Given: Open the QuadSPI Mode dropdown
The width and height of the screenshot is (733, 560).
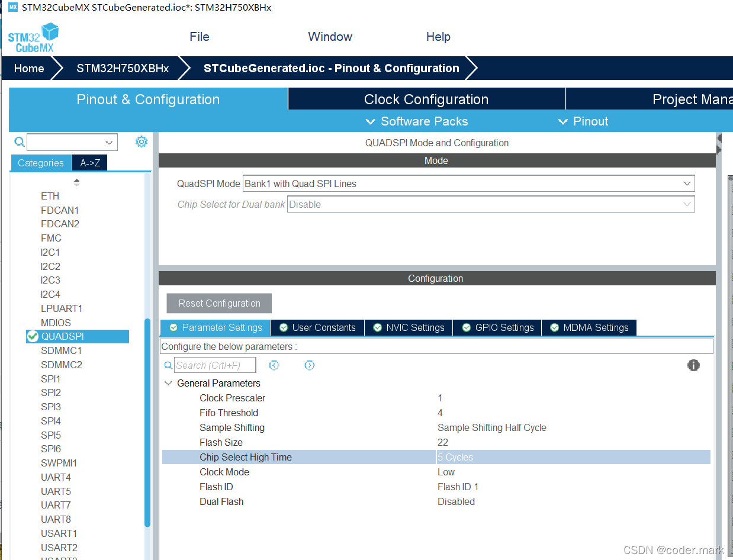Looking at the screenshot, I should click(x=687, y=184).
